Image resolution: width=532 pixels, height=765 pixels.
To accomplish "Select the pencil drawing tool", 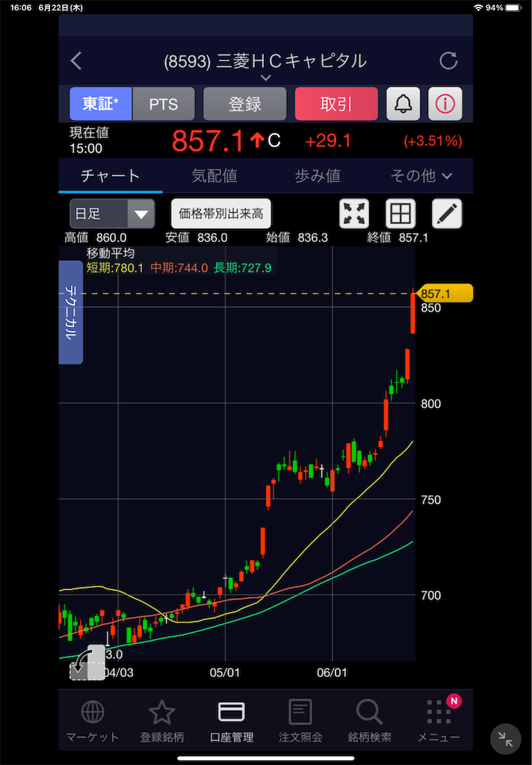I will click(447, 214).
